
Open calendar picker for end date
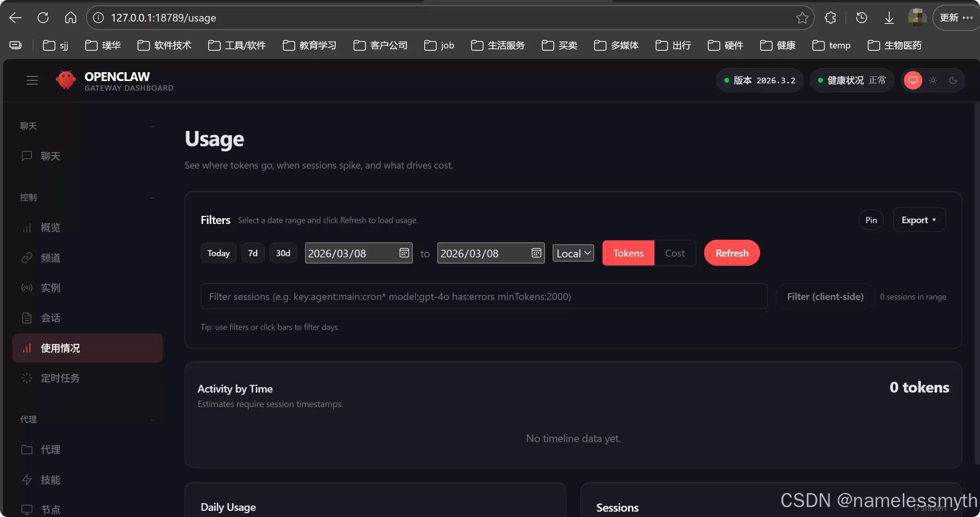tap(536, 253)
